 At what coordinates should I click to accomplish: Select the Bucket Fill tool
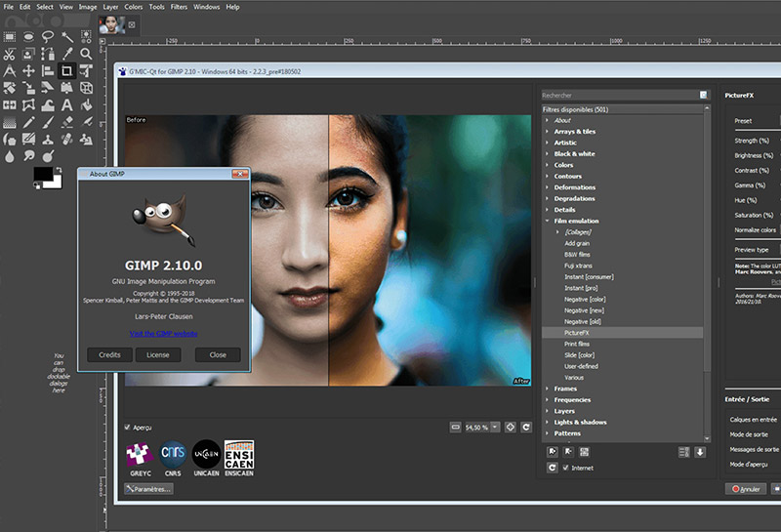tap(86, 105)
